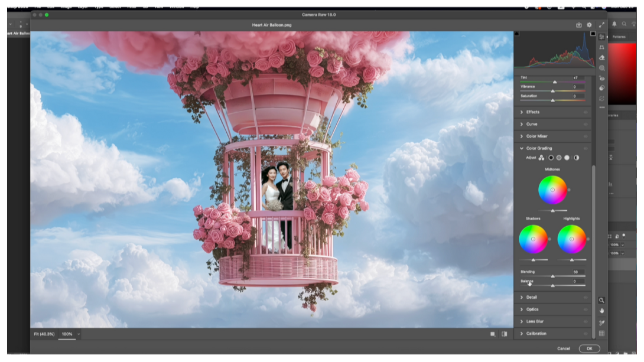Select the Hand pan tool
This screenshot has width=644, height=362.
point(601,311)
